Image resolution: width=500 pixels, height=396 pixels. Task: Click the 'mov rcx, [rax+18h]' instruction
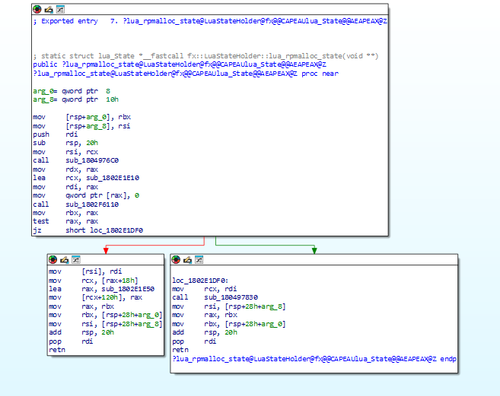point(93,280)
